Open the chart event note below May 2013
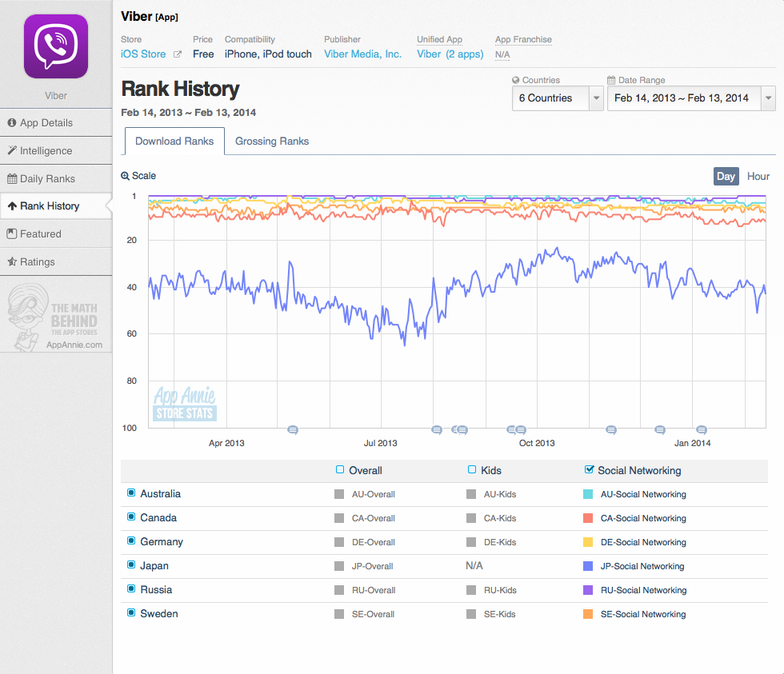784x674 pixels. pos(293,429)
